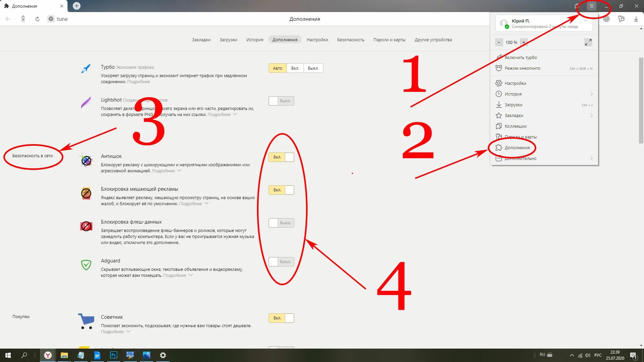Expand the Юрий П. account dropdown
The width and height of the screenshot is (644, 362).
(586, 21)
